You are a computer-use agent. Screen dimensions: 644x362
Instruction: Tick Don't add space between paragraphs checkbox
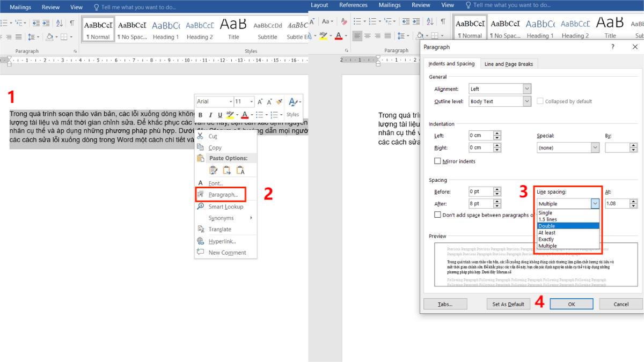(x=437, y=215)
